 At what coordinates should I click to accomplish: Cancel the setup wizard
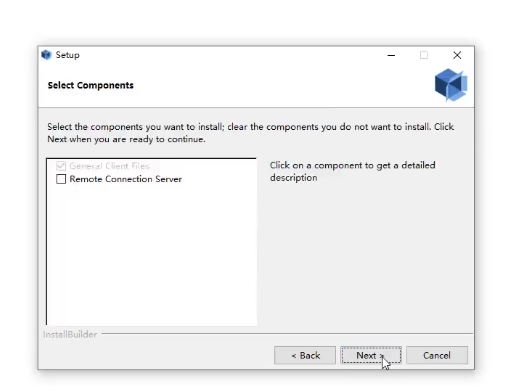437,355
